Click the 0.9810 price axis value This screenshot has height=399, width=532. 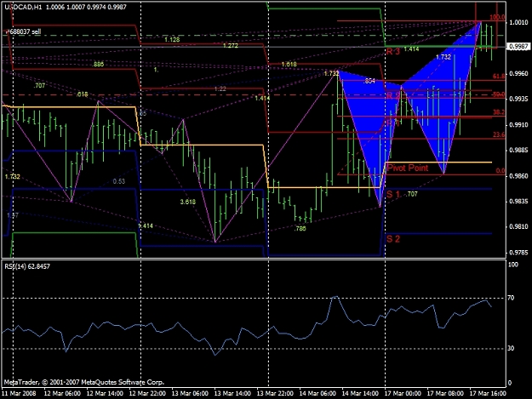[x=518, y=227]
